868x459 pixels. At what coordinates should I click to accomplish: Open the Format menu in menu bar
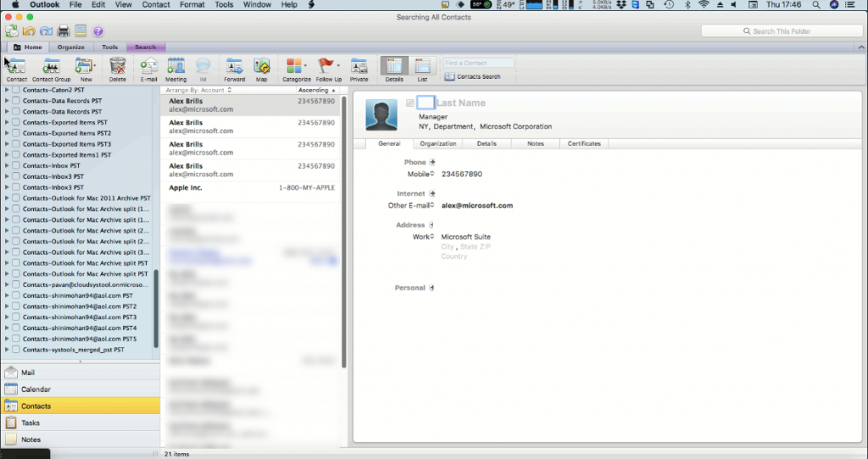[x=192, y=4]
